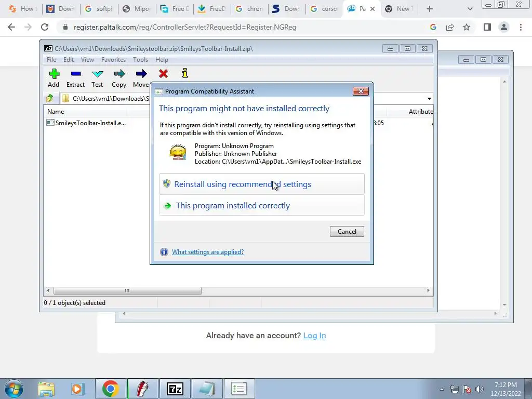Click the Test toolbar icon
Screen dimensions: 532x399
click(97, 78)
